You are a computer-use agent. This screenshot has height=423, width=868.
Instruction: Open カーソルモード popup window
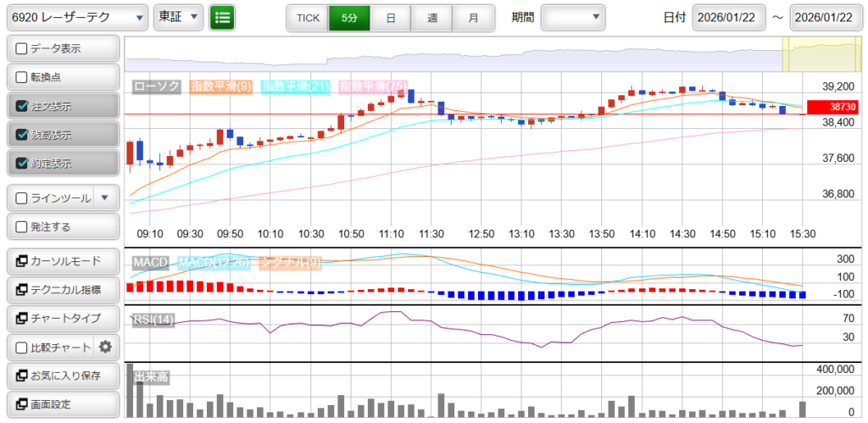[x=62, y=260]
